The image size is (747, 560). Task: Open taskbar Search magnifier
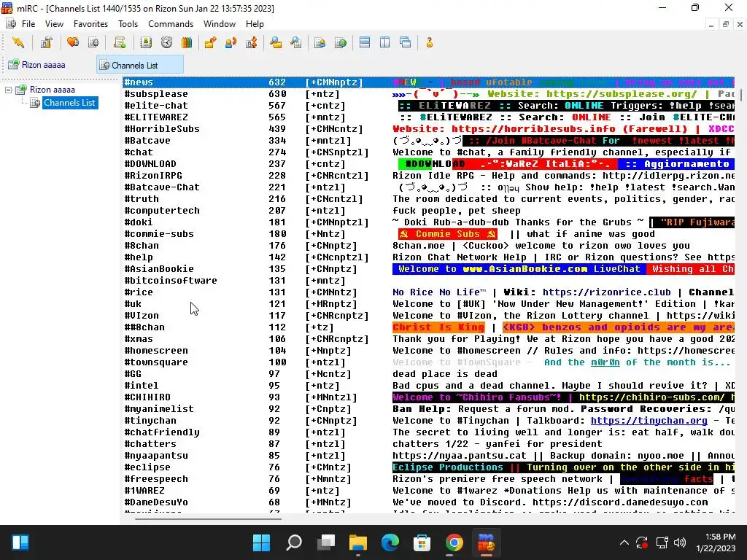[293, 542]
